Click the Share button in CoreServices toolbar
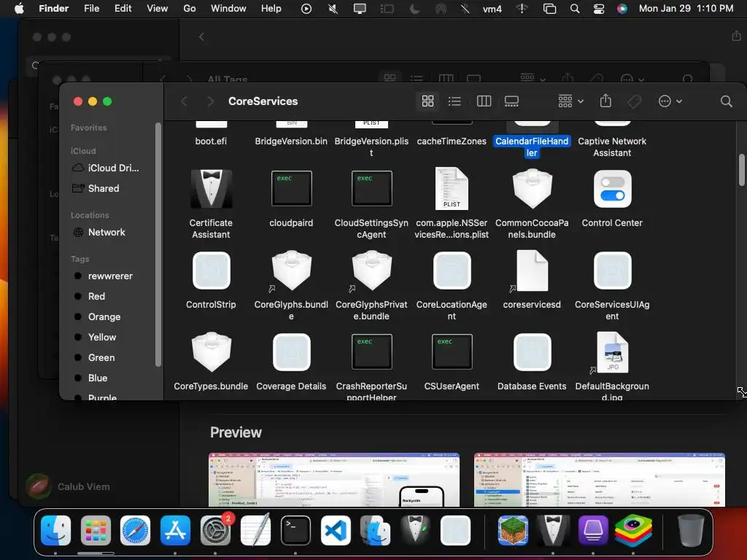This screenshot has height=560, width=747. (x=605, y=101)
